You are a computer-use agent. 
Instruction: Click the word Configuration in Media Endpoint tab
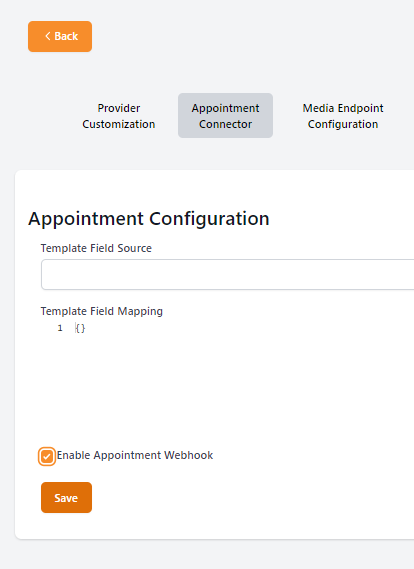[x=343, y=124]
